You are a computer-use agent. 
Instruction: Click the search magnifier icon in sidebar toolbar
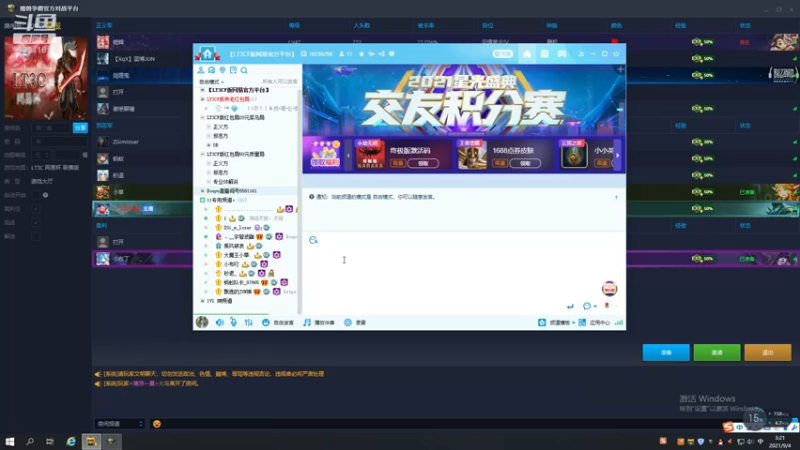point(244,70)
